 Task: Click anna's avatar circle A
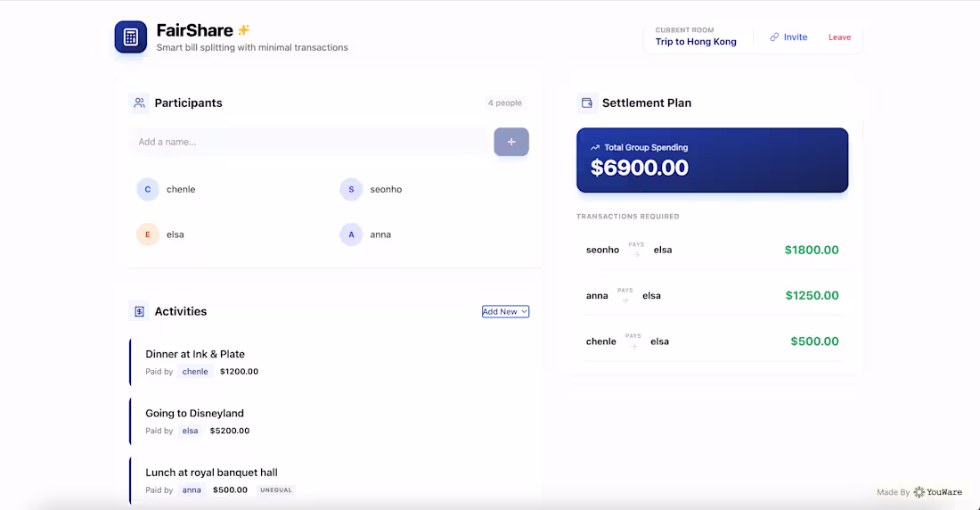pyautogui.click(x=351, y=234)
